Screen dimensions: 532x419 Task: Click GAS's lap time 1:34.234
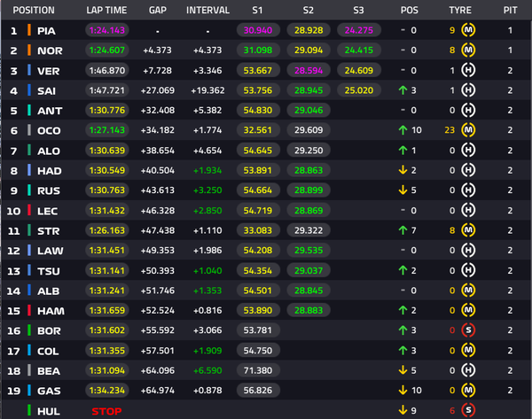point(107,390)
